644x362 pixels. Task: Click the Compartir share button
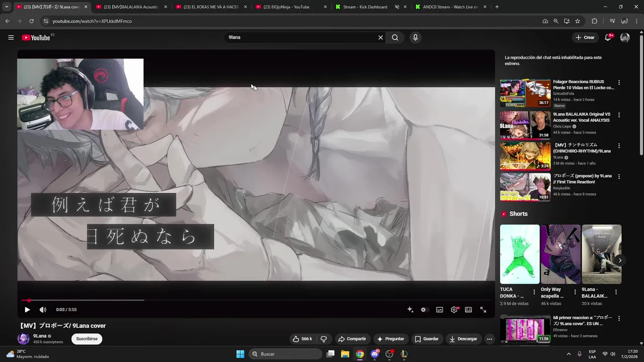point(352,339)
